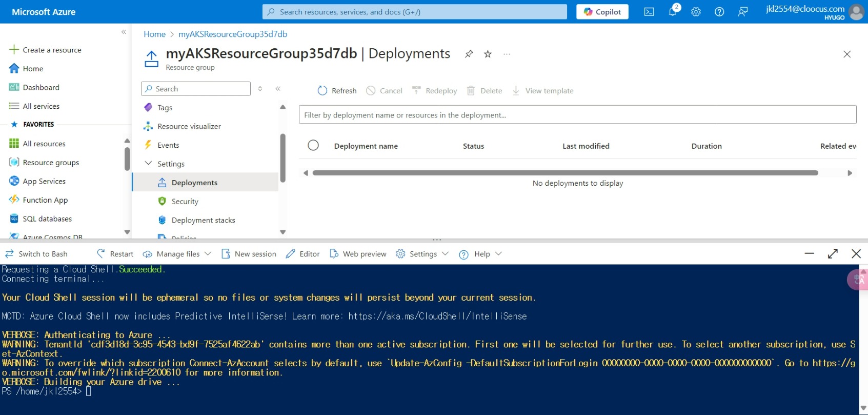This screenshot has width=868, height=415.
Task: Open Dashboard in left menu
Action: pyautogui.click(x=35, y=87)
